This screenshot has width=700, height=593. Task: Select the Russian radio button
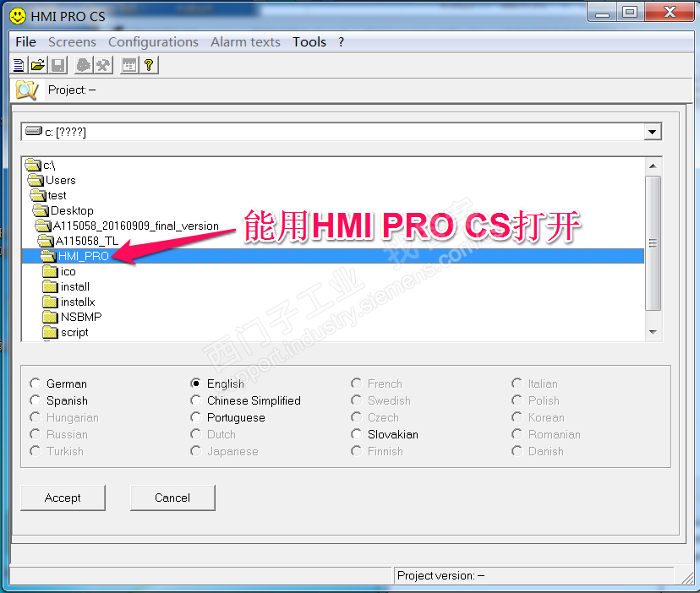pos(36,434)
